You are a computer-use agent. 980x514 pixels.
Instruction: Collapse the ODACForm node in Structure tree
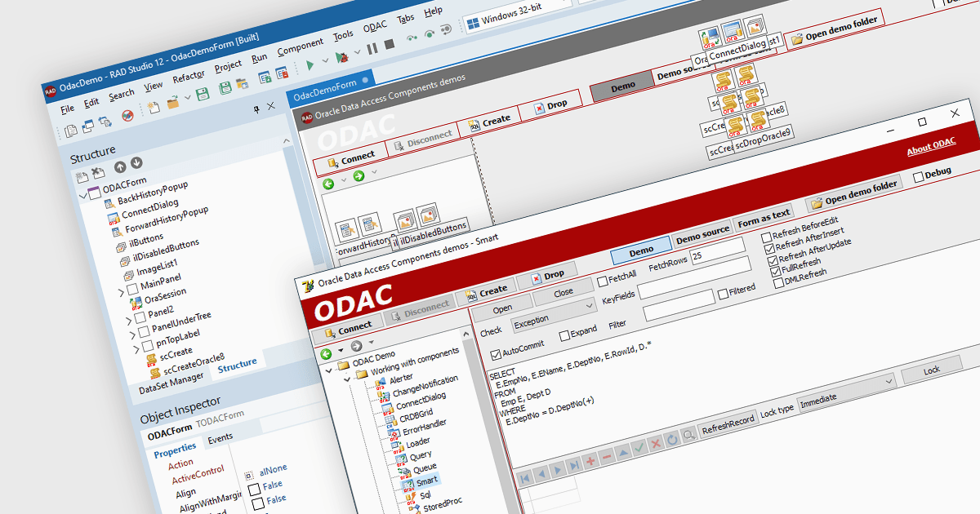click(x=82, y=196)
